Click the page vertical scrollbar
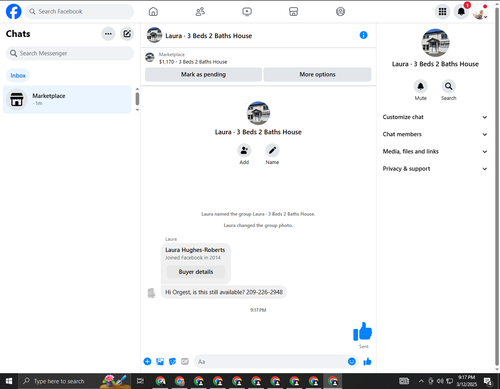Viewport: 500px width, 389px height. pyautogui.click(x=497, y=187)
